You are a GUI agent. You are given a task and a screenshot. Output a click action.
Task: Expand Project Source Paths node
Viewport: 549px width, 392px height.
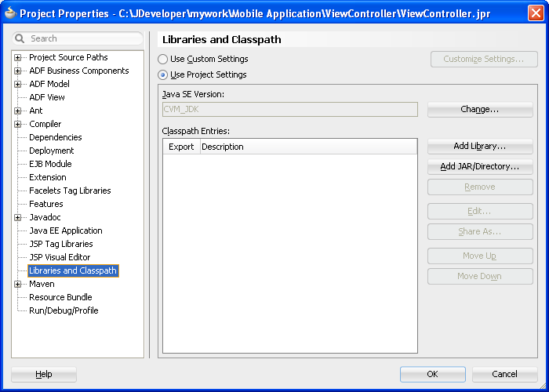tap(17, 58)
